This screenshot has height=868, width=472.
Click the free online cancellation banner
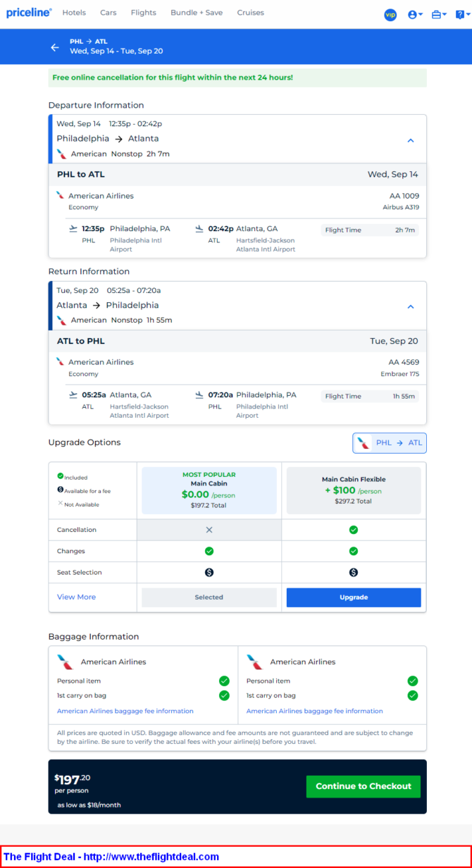(x=237, y=77)
